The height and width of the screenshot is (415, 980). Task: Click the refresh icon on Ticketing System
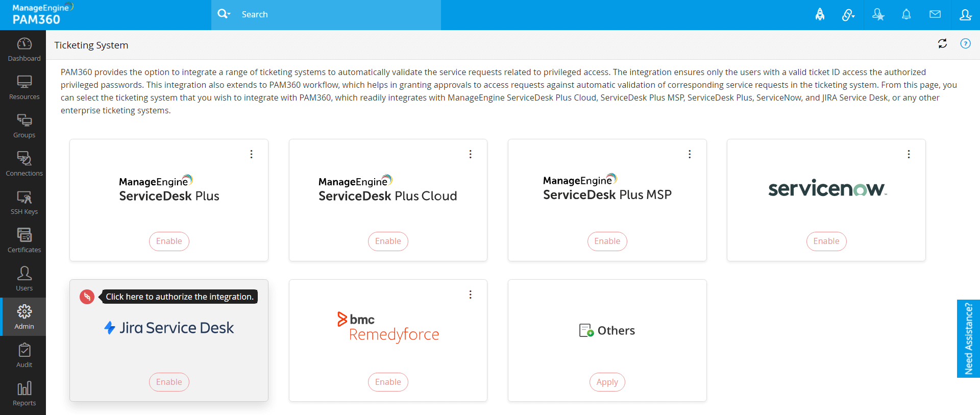(x=942, y=44)
